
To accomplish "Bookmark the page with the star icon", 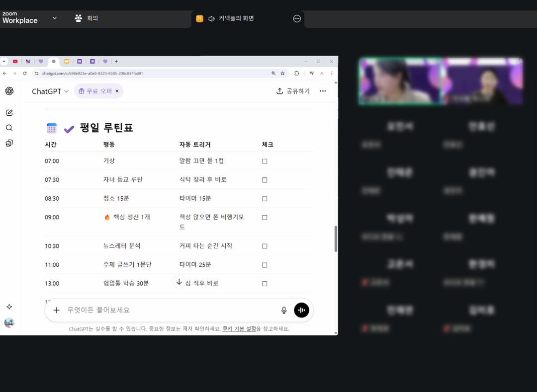I will 282,73.
